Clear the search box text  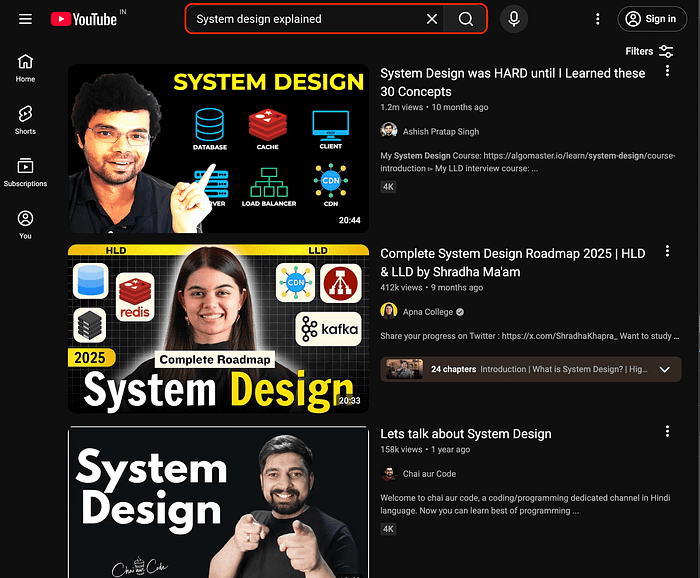[432, 19]
